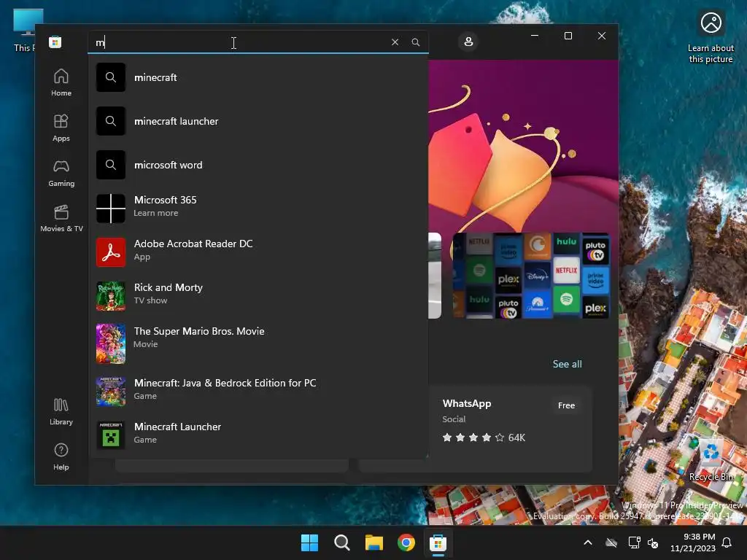
Task: Click the OneDrive cloud tray icon
Action: coord(611,542)
